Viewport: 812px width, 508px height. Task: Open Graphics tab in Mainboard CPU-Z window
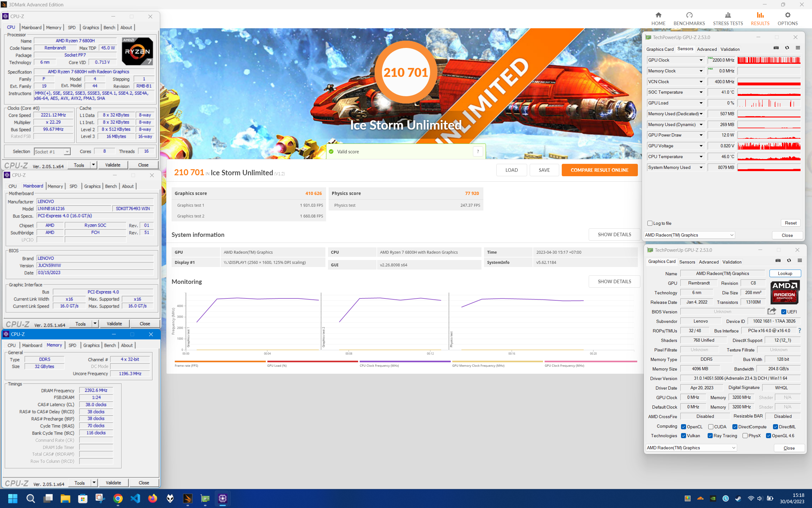92,186
